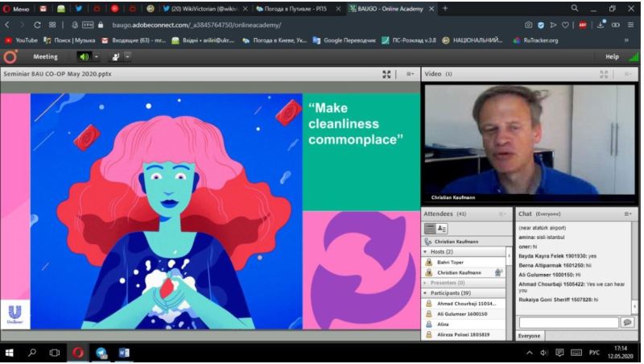This screenshot has height=364, width=644.
Task: Open Word from the Windows taskbar
Action: (124, 353)
